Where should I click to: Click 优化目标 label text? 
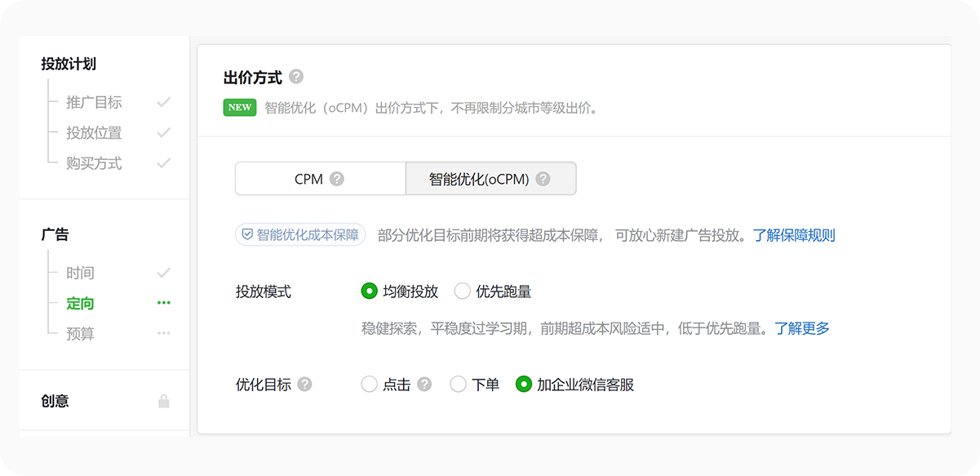(x=264, y=385)
